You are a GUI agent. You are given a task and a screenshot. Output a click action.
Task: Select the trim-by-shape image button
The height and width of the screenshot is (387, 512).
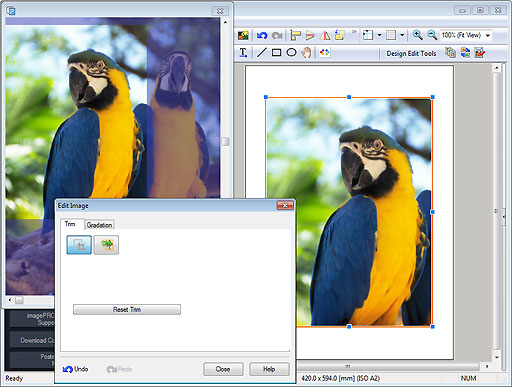click(x=106, y=245)
